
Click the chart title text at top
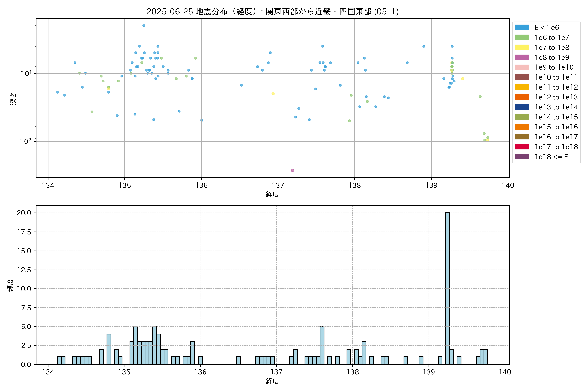[x=272, y=11]
